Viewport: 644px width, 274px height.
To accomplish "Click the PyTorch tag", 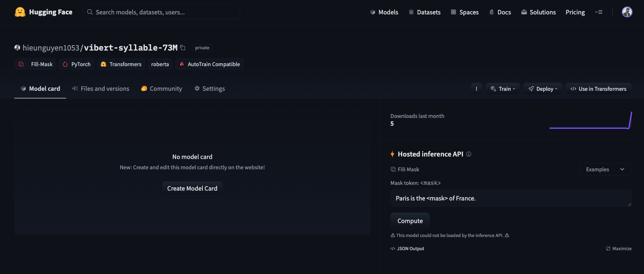I will pyautogui.click(x=77, y=64).
